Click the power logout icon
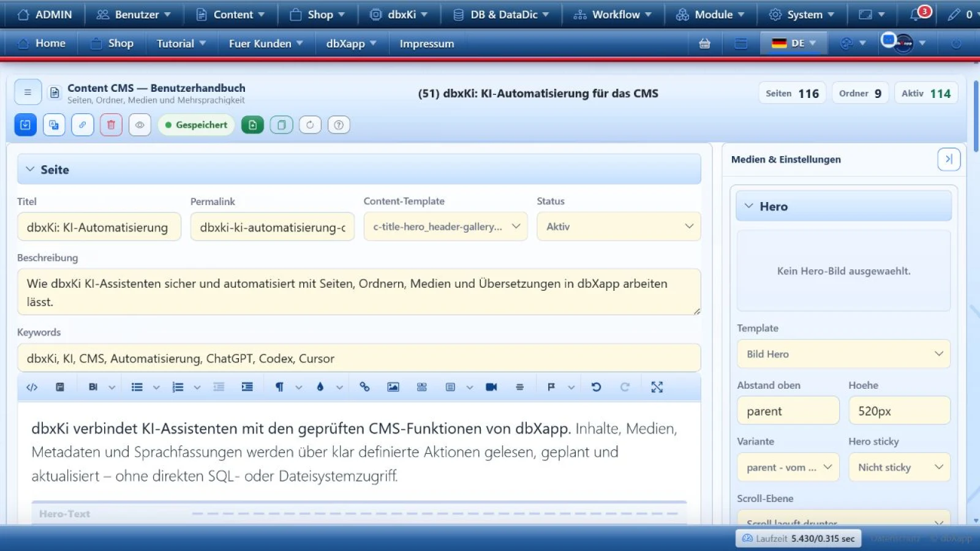The width and height of the screenshot is (980, 551). (x=956, y=43)
